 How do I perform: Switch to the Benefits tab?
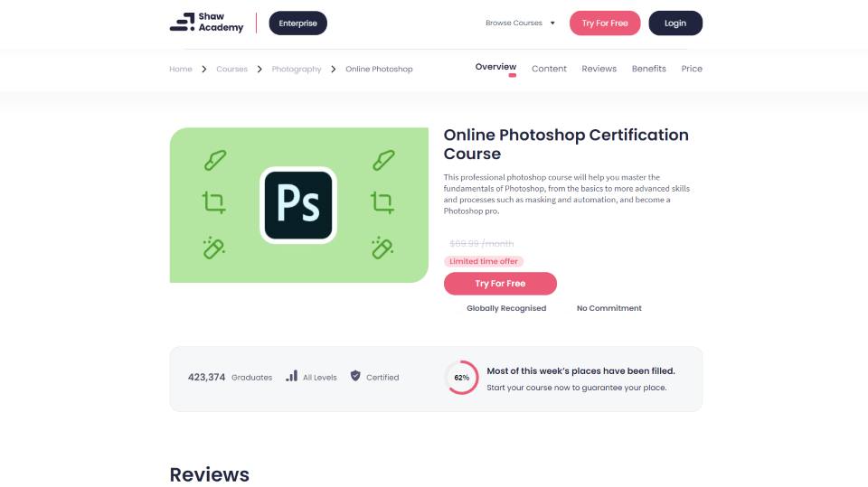(x=649, y=69)
